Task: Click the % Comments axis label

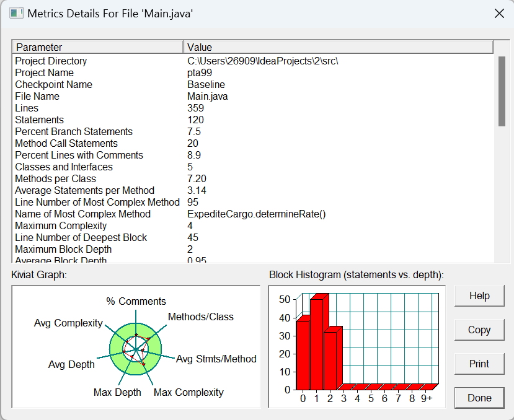Action: 136,301
